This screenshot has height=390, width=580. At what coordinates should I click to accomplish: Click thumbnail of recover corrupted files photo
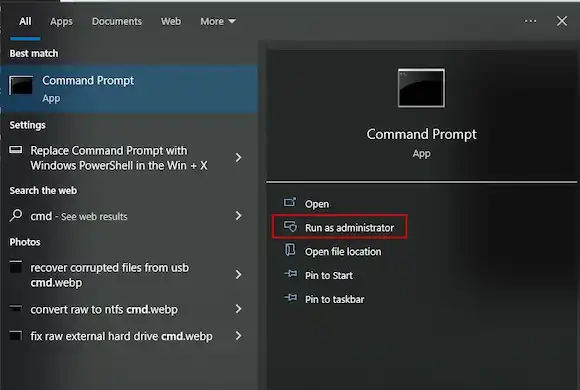pyautogui.click(x=16, y=267)
